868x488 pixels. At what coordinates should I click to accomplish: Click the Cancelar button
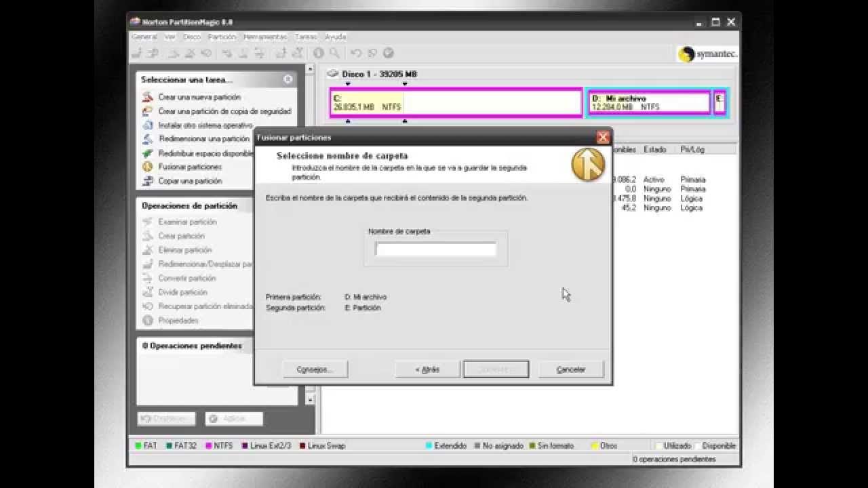[571, 369]
